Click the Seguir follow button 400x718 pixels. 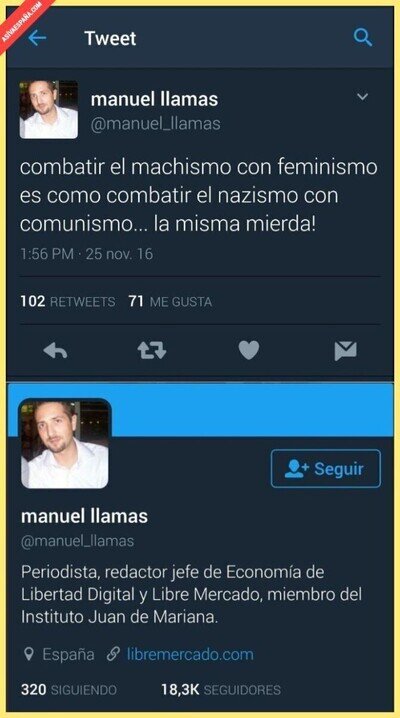[325, 468]
